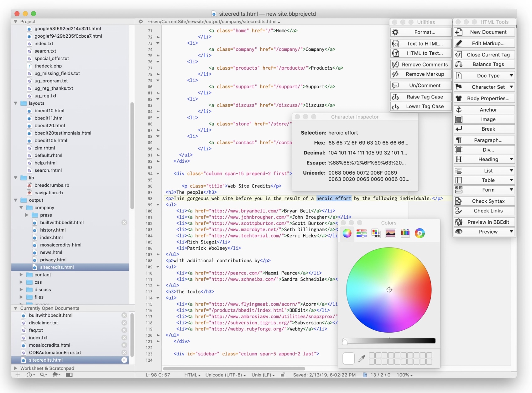Viewport: 532px width, 393px height.
Task: Click the brightness slider under the color wheel
Action: [389, 341]
